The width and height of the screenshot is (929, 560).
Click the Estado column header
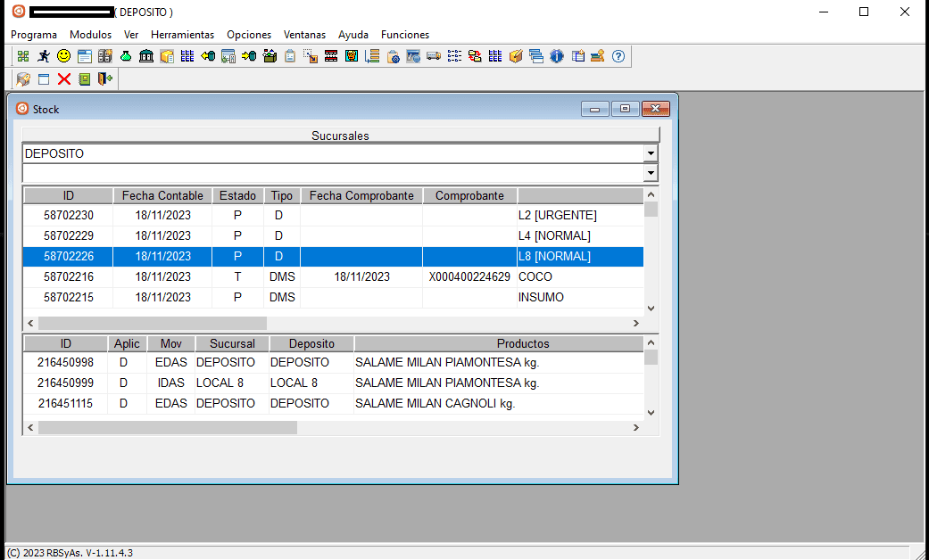pyautogui.click(x=237, y=195)
